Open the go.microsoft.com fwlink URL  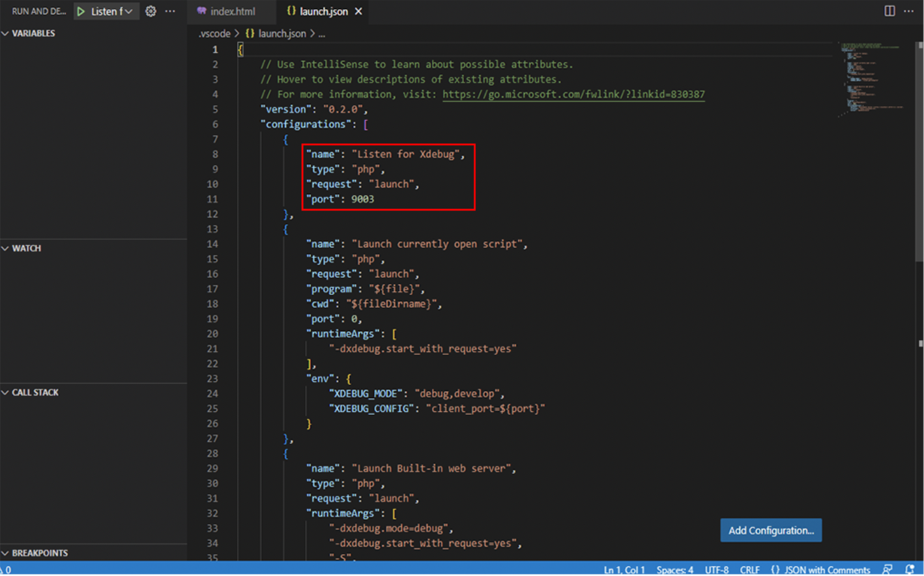click(x=573, y=94)
